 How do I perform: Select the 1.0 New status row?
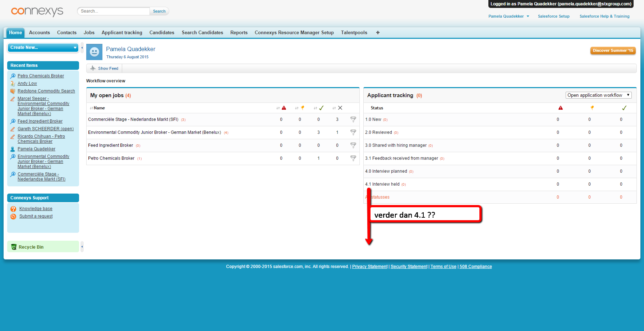tap(500, 119)
